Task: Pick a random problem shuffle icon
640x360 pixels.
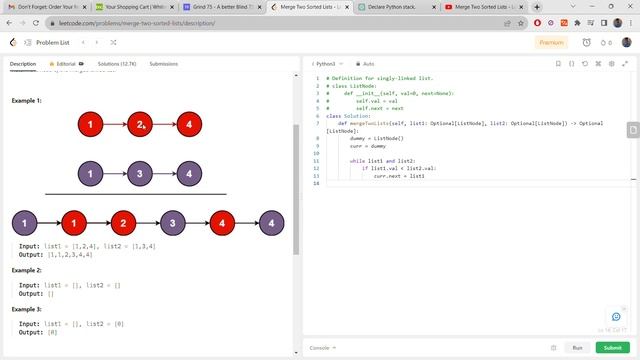Action: [113, 42]
